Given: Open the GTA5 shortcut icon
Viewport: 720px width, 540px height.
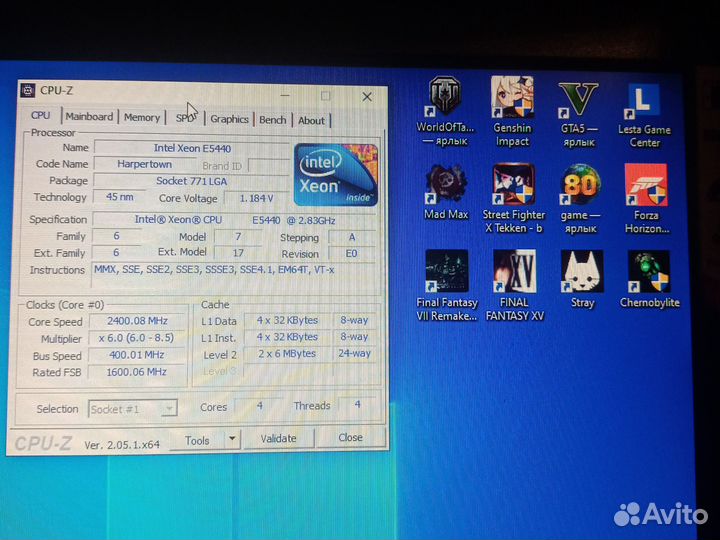Looking at the screenshot, I should [x=578, y=99].
